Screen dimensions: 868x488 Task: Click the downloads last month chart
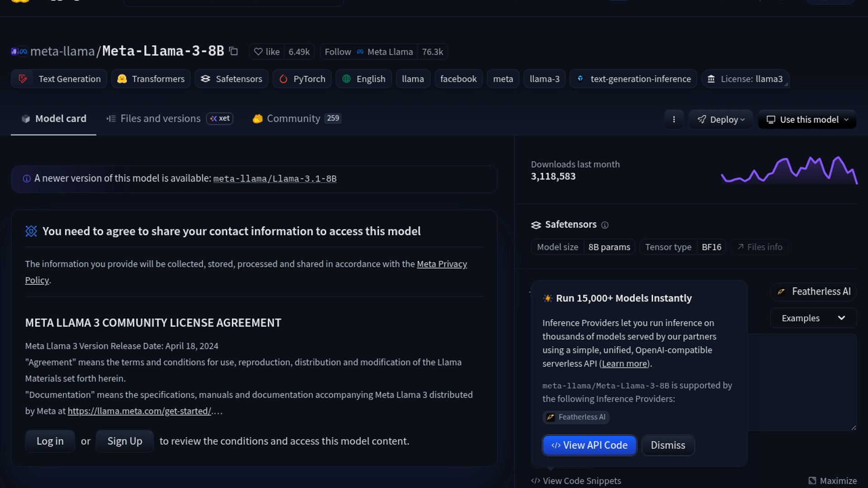pos(789,170)
